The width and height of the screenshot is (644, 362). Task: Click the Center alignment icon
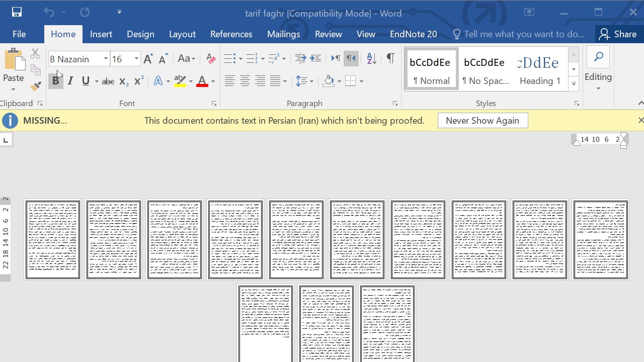pos(245,81)
